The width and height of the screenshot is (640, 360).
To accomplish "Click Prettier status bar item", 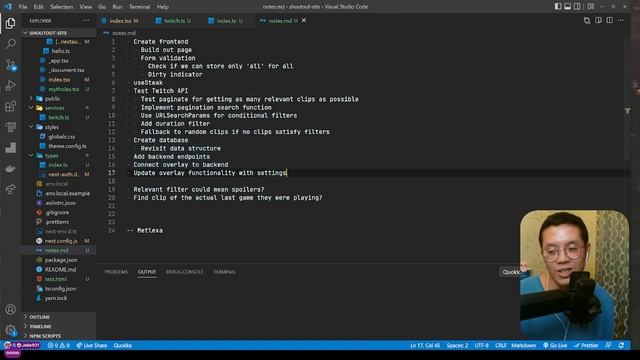I will 586,345.
